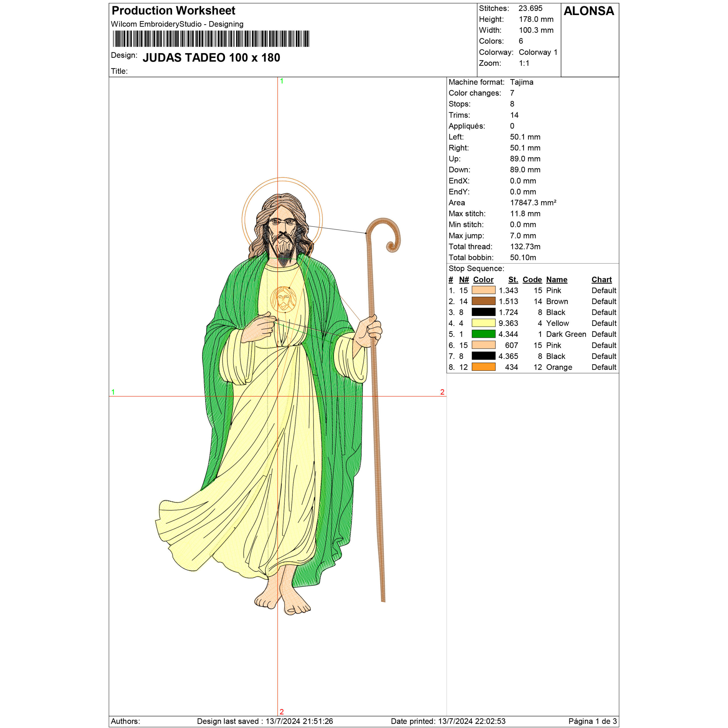Click the black swatch in stop 3
728x728 pixels.
[483, 312]
